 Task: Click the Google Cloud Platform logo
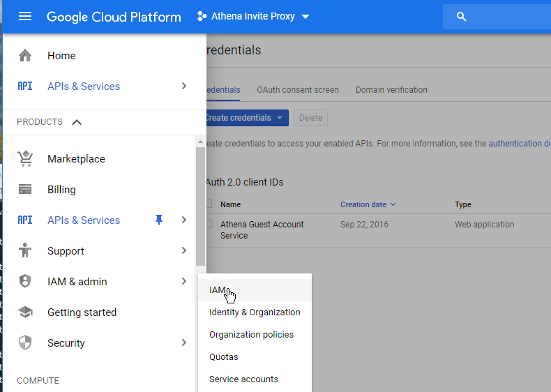click(114, 17)
